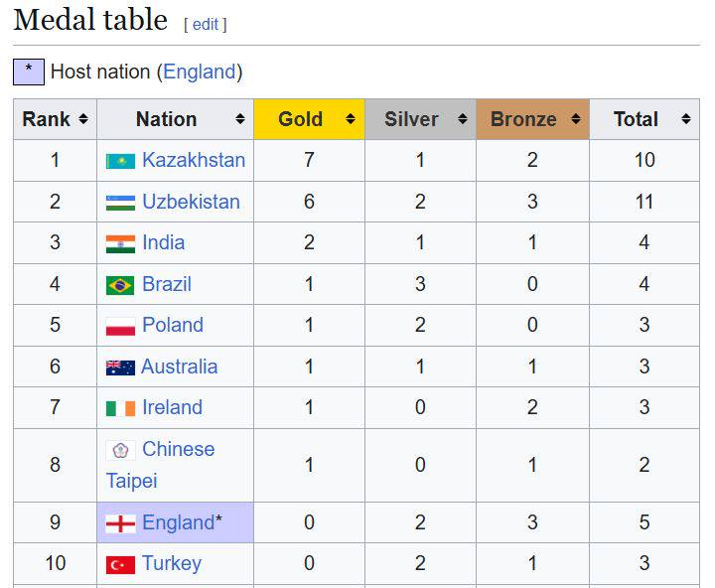Viewport: 715px width, 588px height.
Task: Click the Ireland flag icon
Action: click(x=120, y=408)
